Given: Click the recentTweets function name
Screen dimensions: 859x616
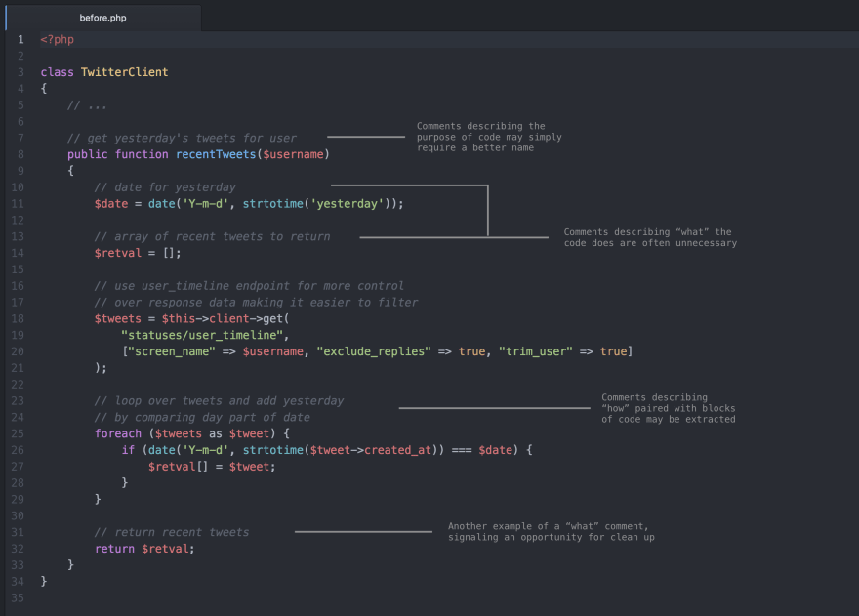Looking at the screenshot, I should tap(216, 154).
